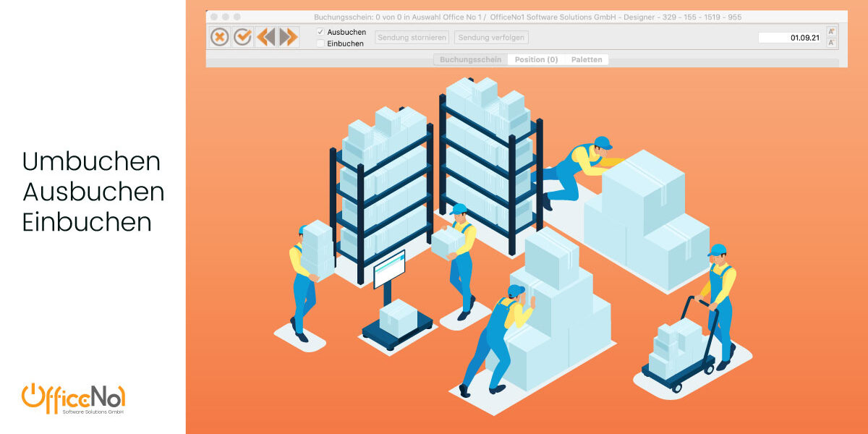Enable the Einbuchen checkbox

320,43
